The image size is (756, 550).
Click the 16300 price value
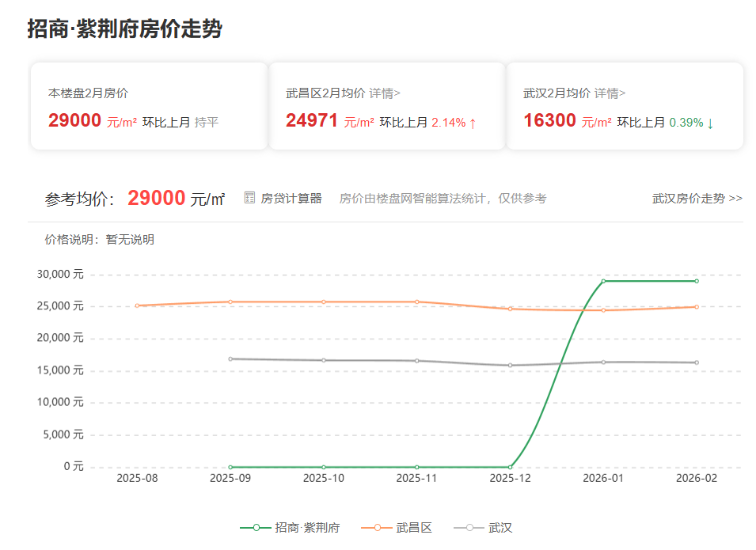click(549, 120)
